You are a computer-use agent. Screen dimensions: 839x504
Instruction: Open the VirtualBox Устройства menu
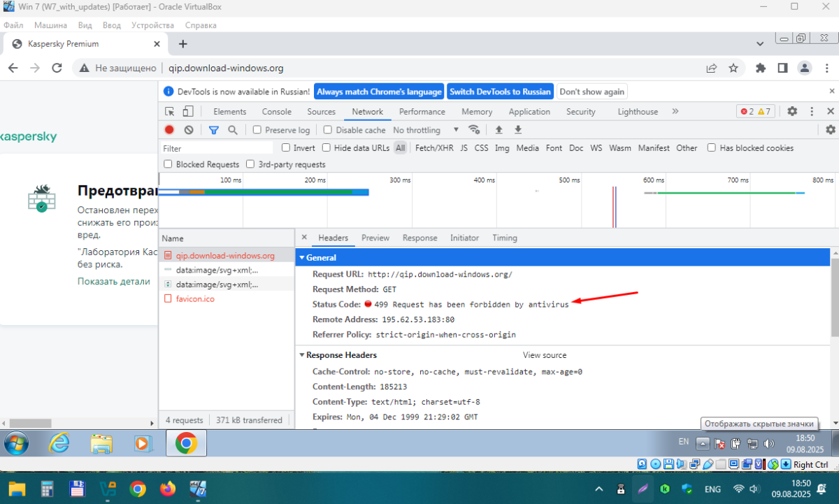click(x=152, y=25)
